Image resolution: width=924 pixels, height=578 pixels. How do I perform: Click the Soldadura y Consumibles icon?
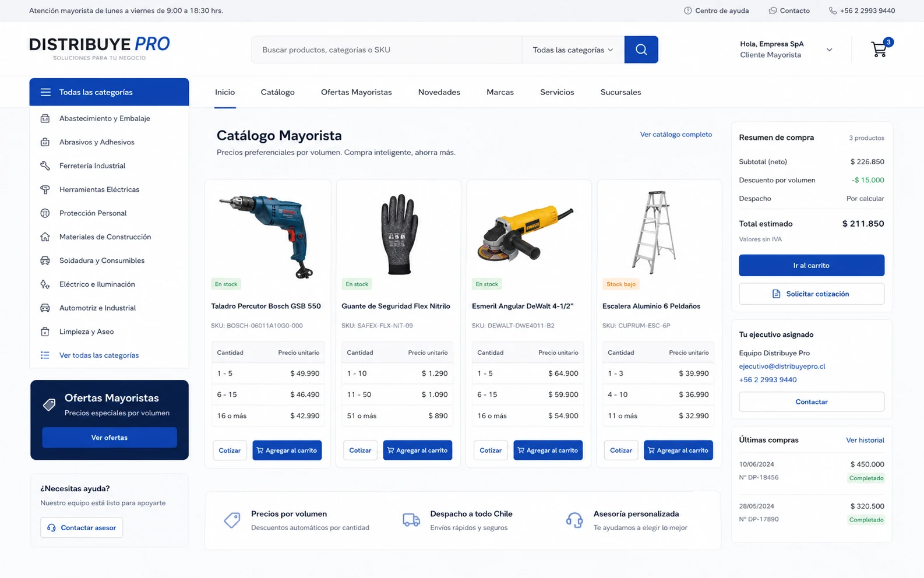click(45, 260)
